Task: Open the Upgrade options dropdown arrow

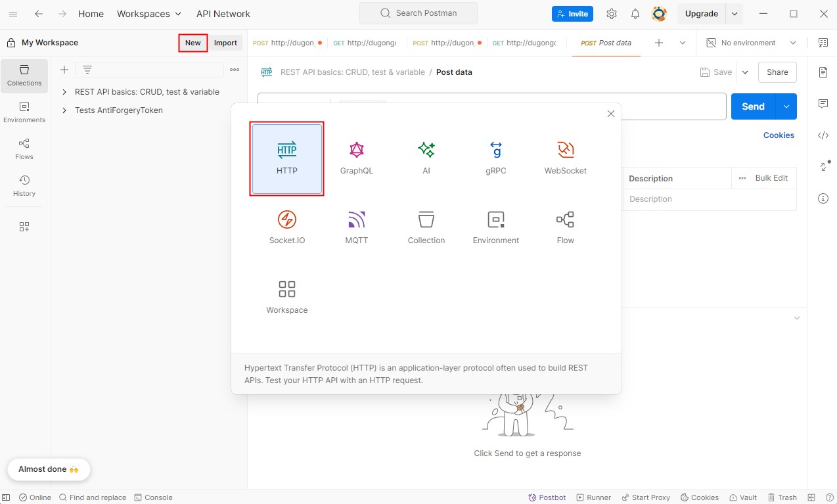Action: pyautogui.click(x=735, y=14)
